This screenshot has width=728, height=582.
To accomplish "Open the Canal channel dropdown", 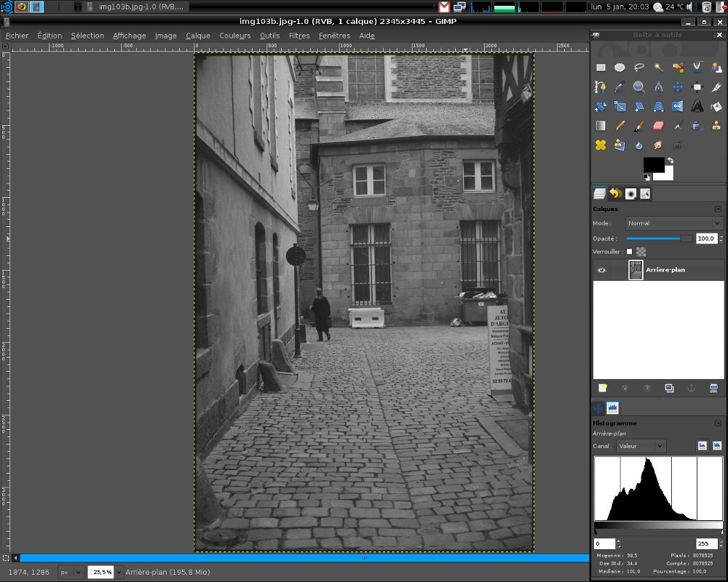I will point(641,446).
